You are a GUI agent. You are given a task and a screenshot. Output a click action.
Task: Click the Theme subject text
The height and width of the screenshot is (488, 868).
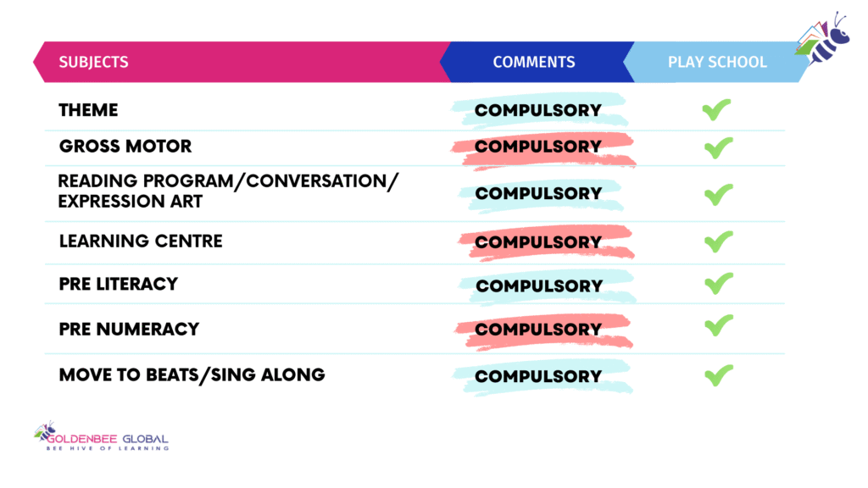pyautogui.click(x=88, y=110)
